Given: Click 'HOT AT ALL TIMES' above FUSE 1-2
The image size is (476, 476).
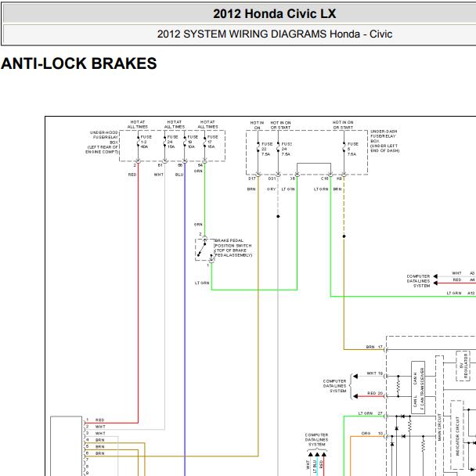Looking at the screenshot, I should [138, 124].
